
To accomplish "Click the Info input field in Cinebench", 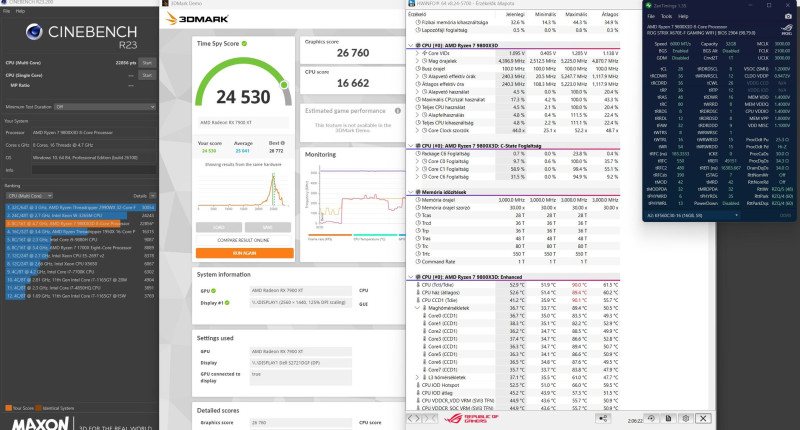I will (94, 170).
